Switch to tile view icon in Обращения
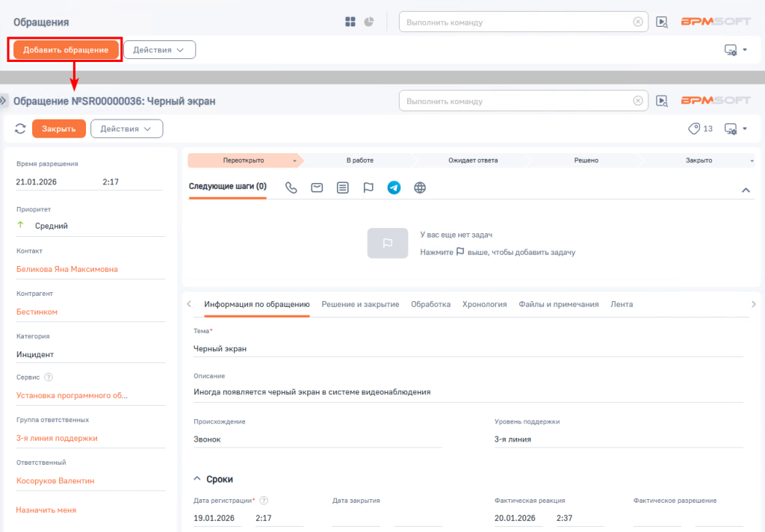The height and width of the screenshot is (532, 765). tap(350, 22)
